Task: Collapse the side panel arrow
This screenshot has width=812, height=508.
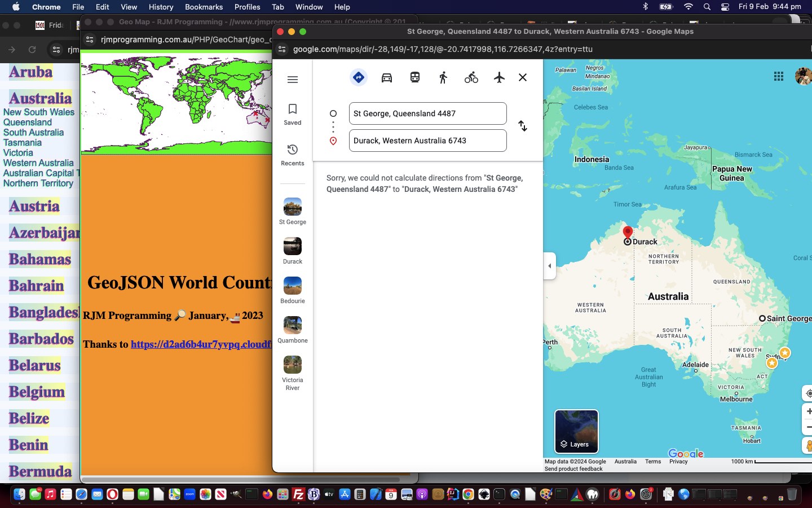Action: (550, 266)
